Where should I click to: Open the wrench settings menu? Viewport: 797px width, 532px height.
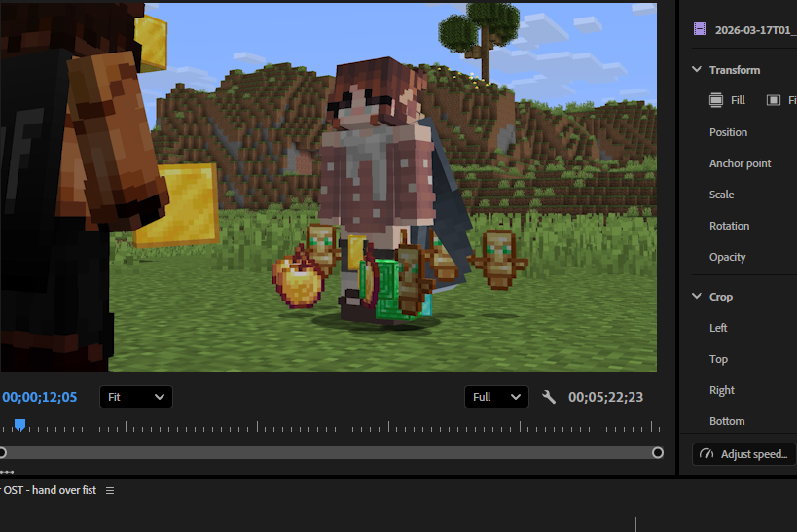tap(549, 397)
